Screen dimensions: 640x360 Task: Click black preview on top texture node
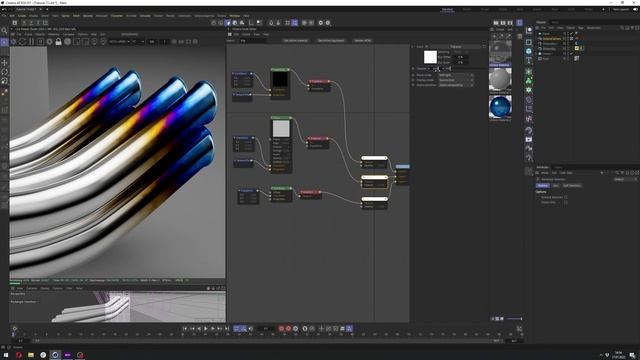[x=280, y=79]
